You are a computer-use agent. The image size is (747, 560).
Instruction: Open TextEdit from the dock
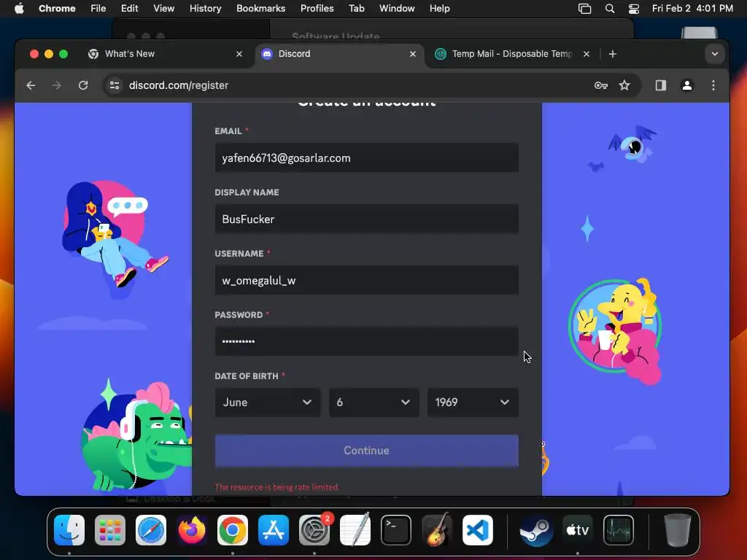point(355,530)
